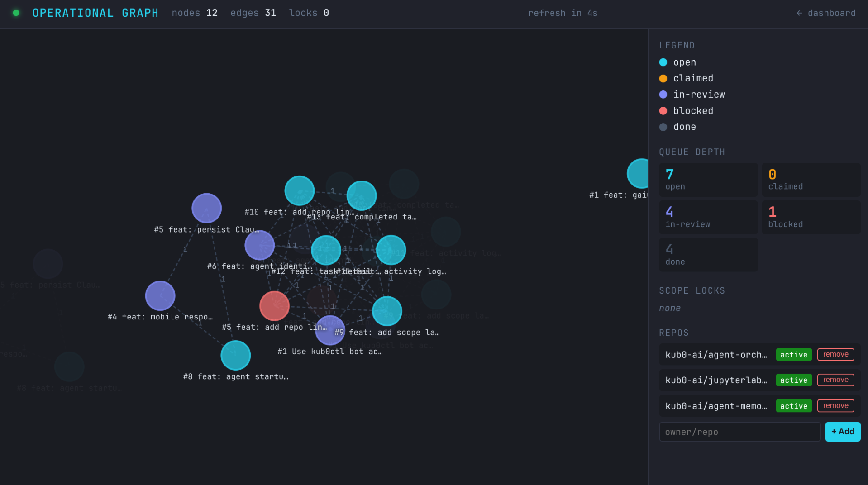Screen dimensions: 868x485
Task: Select the #9 add scope cyan node
Action: pyautogui.click(x=387, y=311)
